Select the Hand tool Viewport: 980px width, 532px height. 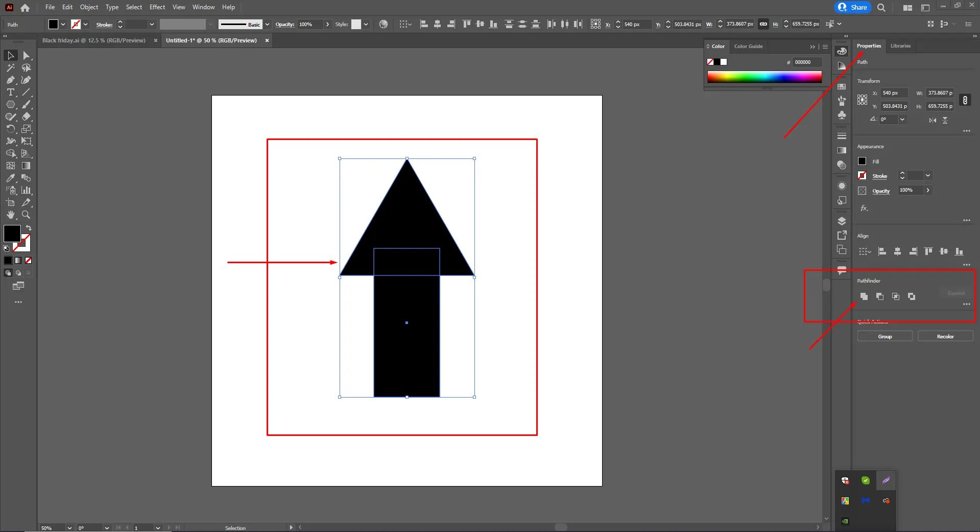click(x=11, y=215)
